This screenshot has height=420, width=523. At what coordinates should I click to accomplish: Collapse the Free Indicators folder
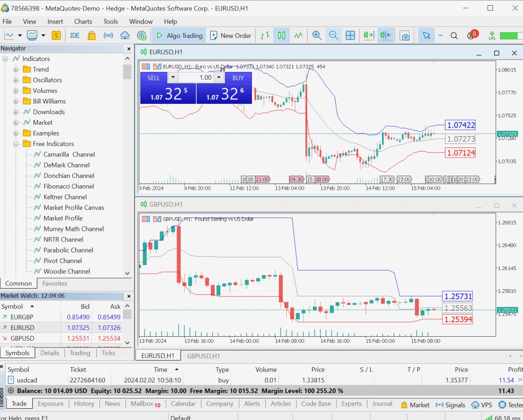16,144
